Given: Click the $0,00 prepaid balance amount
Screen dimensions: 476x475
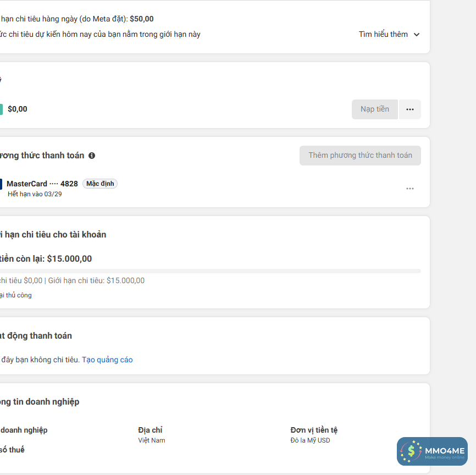Looking at the screenshot, I should tap(18, 109).
